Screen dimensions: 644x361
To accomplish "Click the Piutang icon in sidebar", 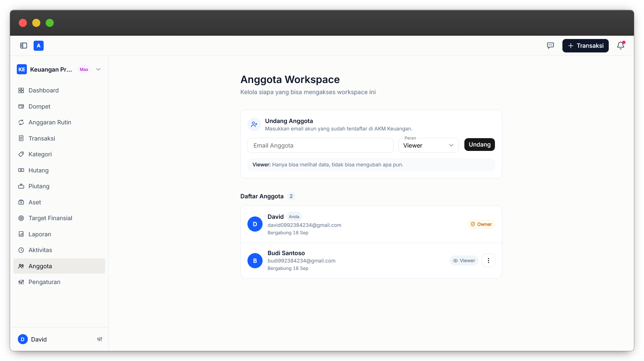I will tap(21, 186).
